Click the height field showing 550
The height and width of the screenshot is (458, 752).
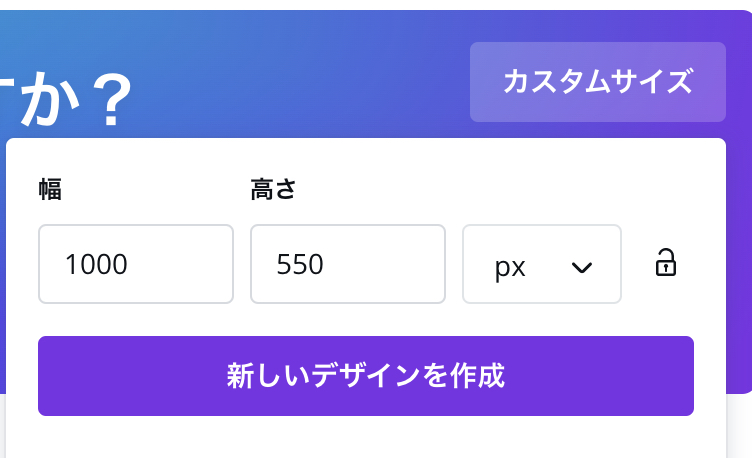pos(347,264)
